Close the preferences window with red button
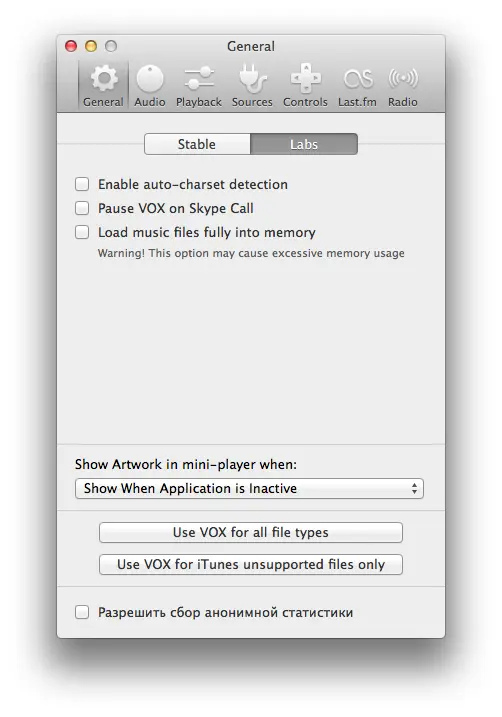This screenshot has width=502, height=717. point(71,46)
